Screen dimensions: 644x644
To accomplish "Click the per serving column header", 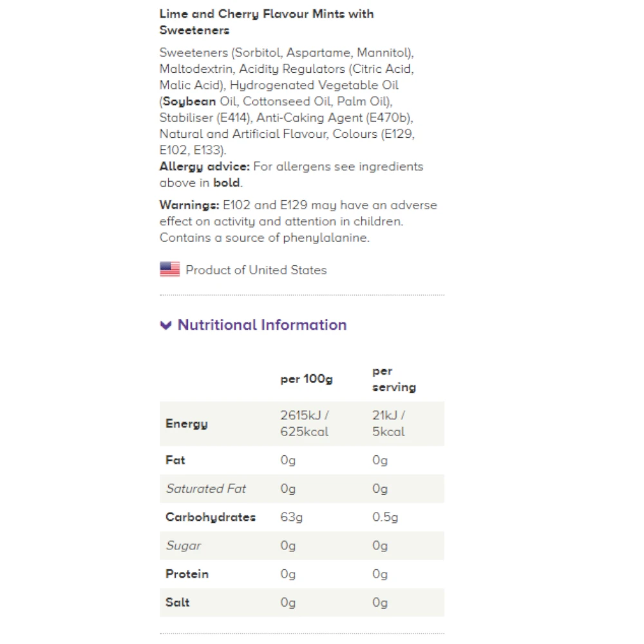I will (393, 379).
